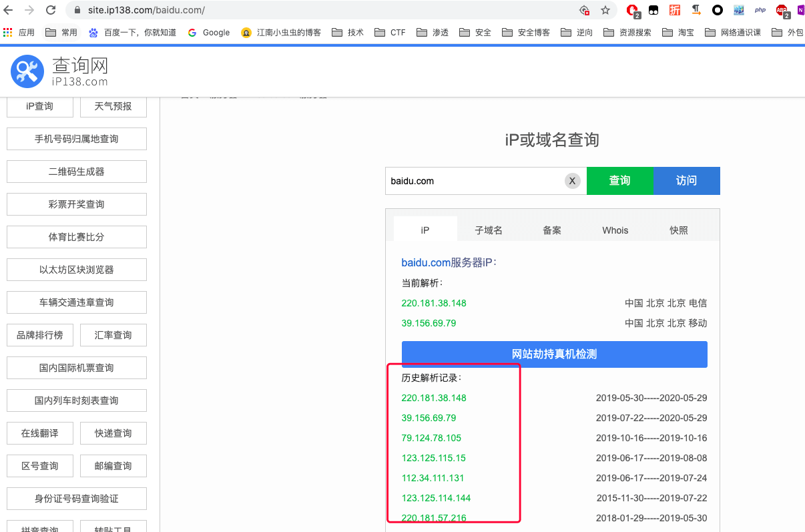Open the 车辆交通违章查询 sidebar button
The width and height of the screenshot is (805, 532).
(x=77, y=302)
